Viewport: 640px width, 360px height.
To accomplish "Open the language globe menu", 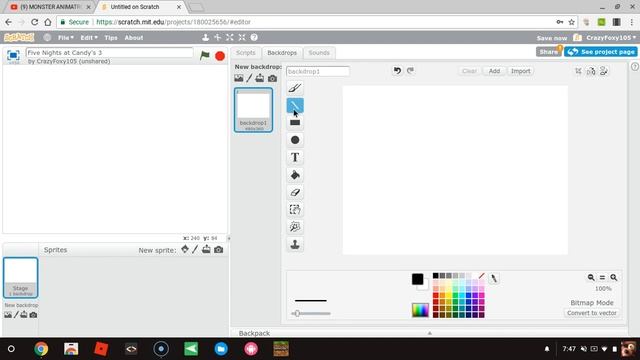I will point(47,38).
